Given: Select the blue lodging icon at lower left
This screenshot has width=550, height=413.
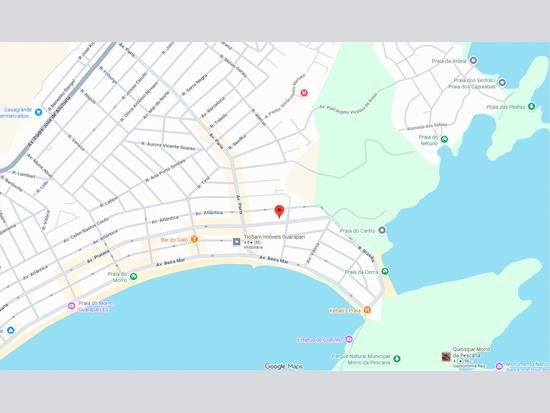Looking at the screenshot, I should pyautogui.click(x=11, y=330).
